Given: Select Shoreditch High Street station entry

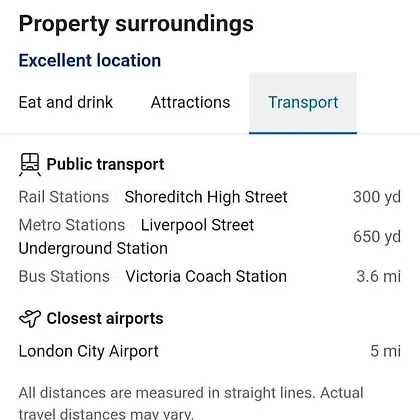Looking at the screenshot, I should click(x=206, y=197).
